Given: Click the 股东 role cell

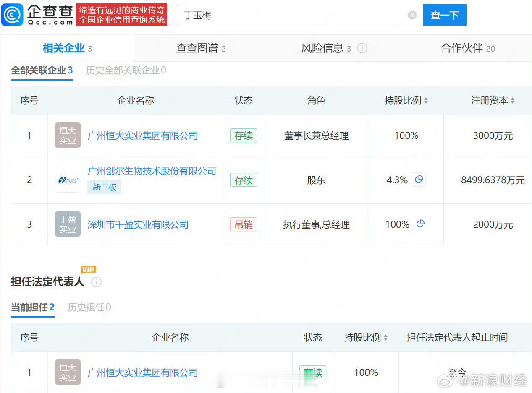Looking at the screenshot, I should pyautogui.click(x=316, y=180).
